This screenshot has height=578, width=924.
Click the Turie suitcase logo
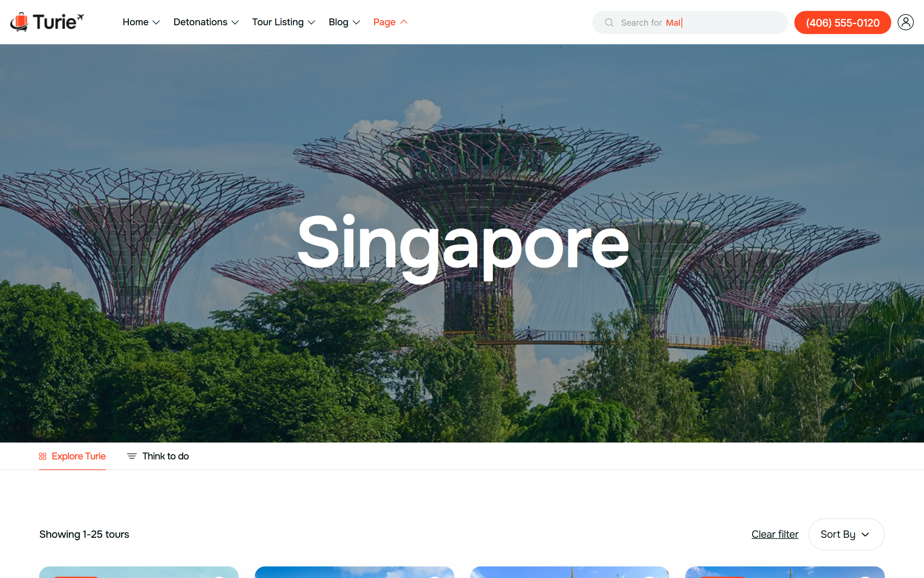click(x=47, y=22)
